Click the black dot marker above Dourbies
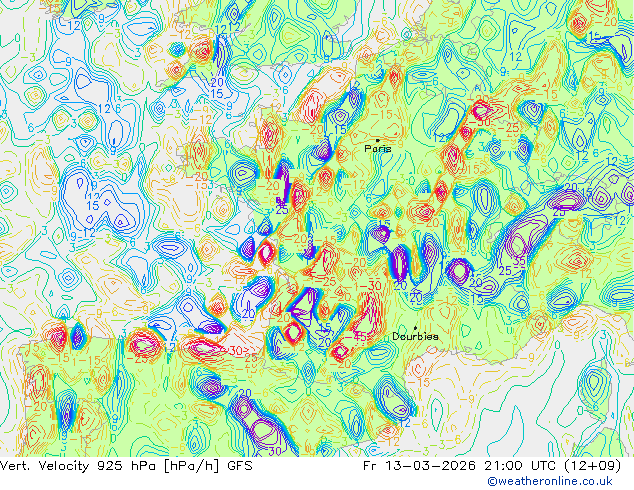The height and width of the screenshot is (490, 634). [415, 328]
